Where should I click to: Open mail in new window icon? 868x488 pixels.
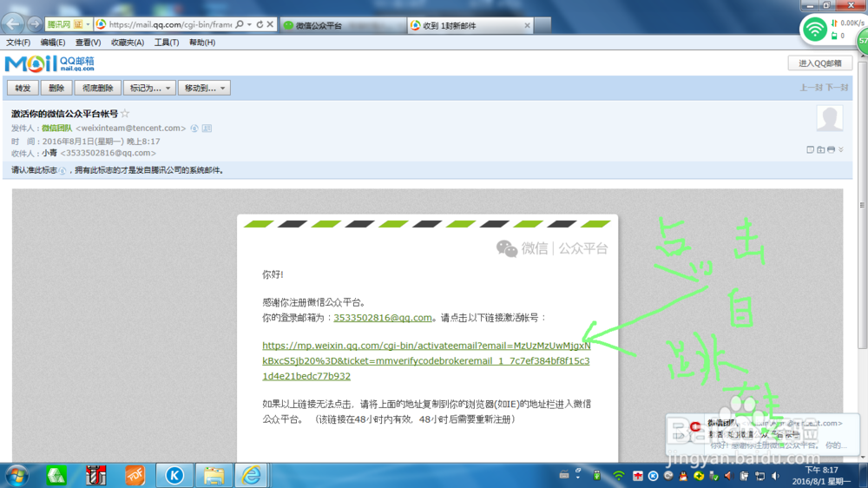(x=821, y=149)
